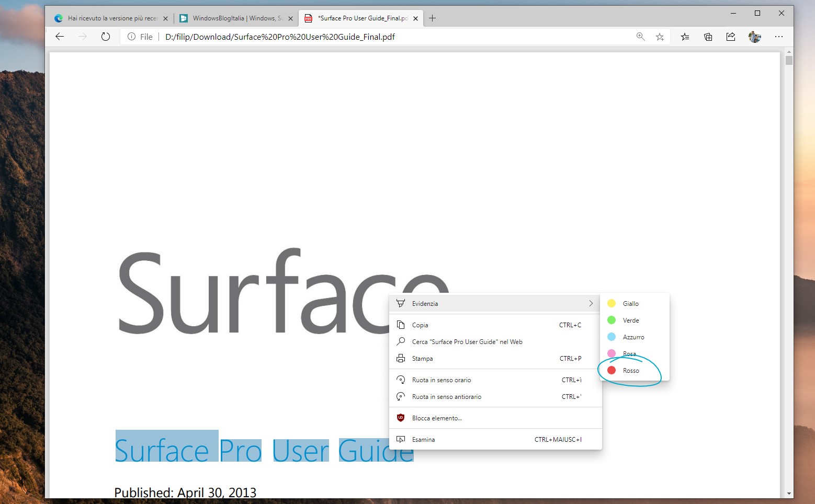Click the highlighter icon next to Evidenzia

(401, 303)
